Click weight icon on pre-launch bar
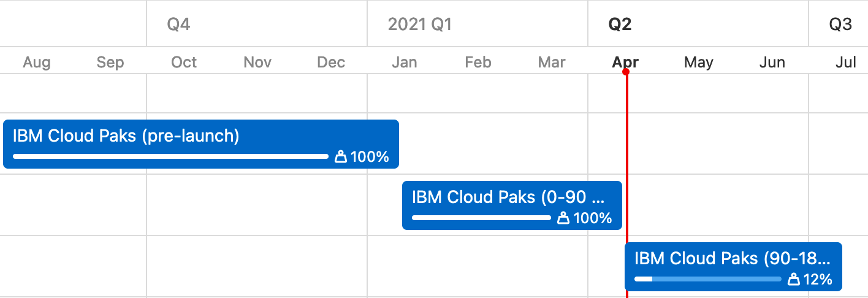 [x=341, y=157]
